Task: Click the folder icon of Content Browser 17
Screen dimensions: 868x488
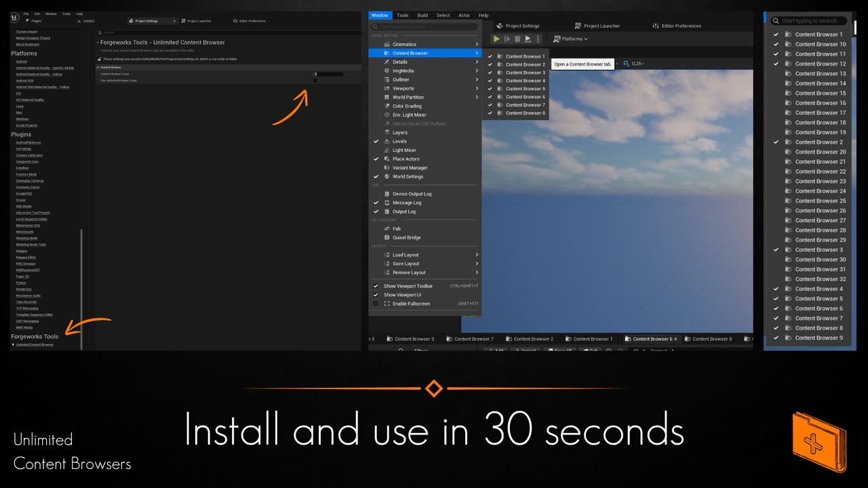Action: coord(788,113)
